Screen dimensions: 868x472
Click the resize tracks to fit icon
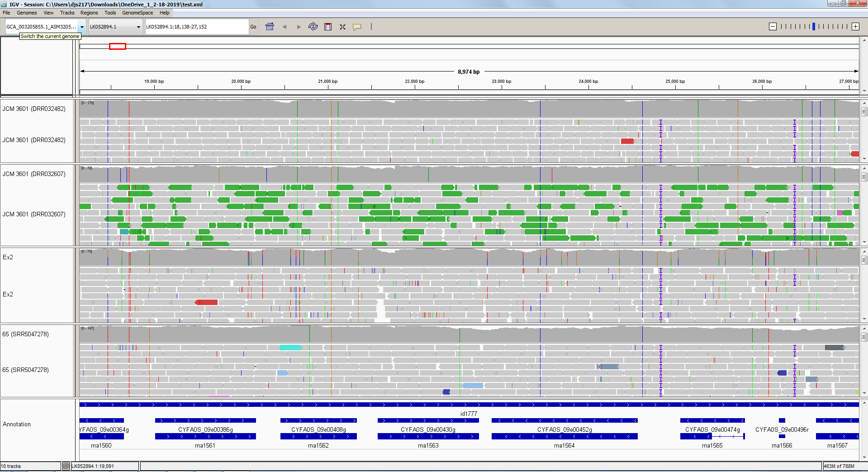click(342, 27)
